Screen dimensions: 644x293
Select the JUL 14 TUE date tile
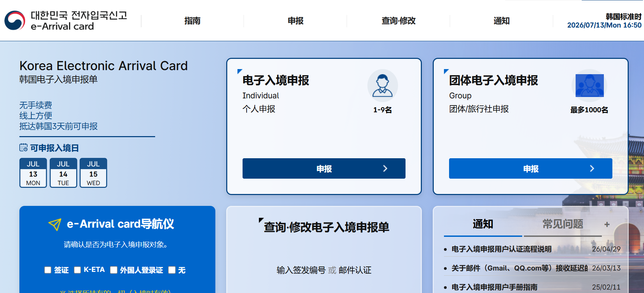pyautogui.click(x=63, y=173)
